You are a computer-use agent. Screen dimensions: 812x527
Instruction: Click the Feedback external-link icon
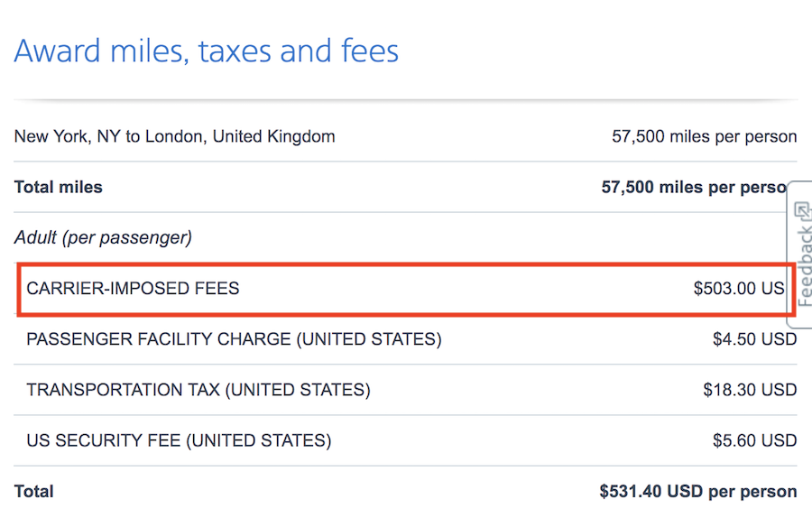pos(802,210)
